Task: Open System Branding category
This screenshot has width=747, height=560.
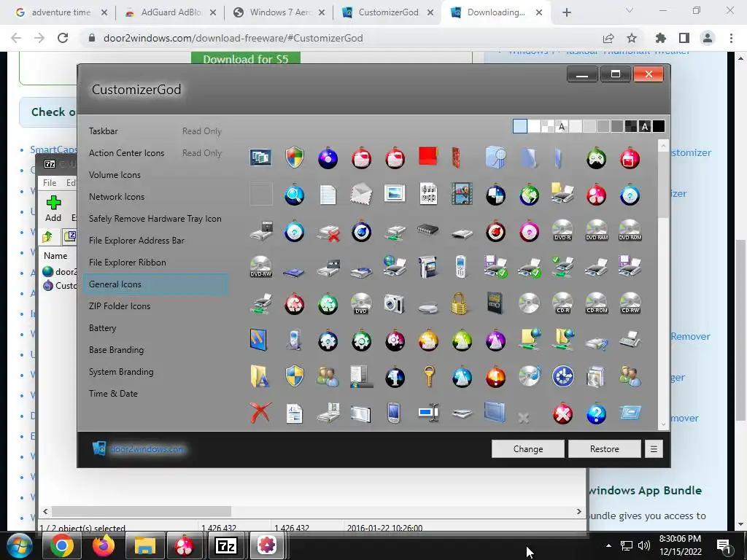Action: pyautogui.click(x=121, y=372)
